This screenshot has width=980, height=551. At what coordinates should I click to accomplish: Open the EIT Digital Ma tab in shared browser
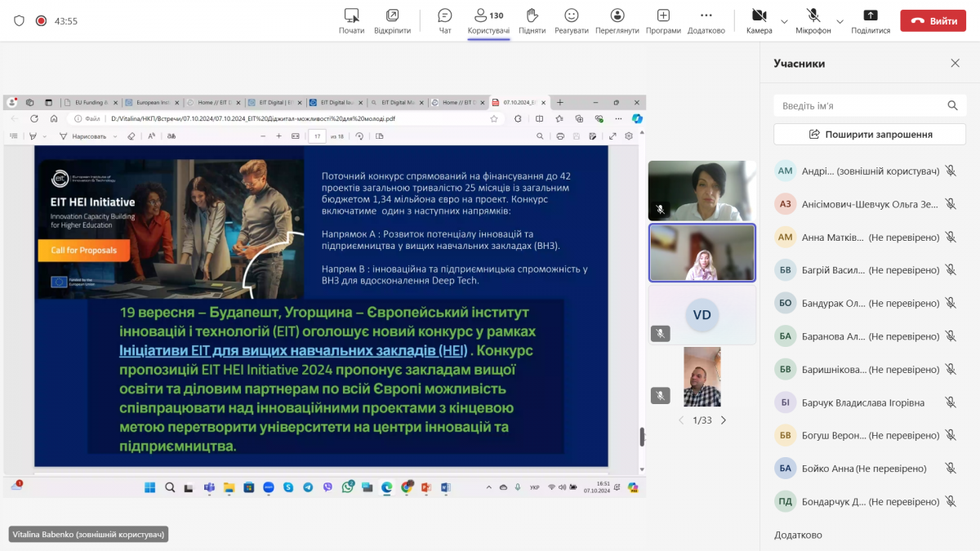(398, 103)
